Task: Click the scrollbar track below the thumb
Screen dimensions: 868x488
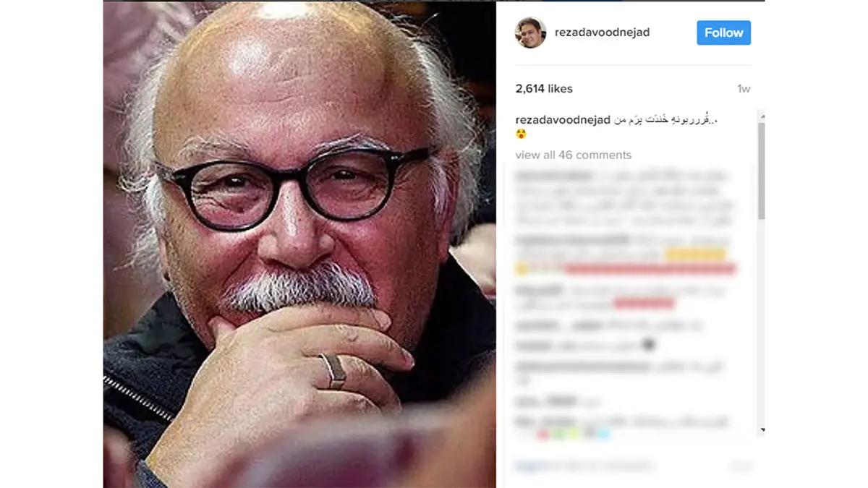Action: pos(761,322)
